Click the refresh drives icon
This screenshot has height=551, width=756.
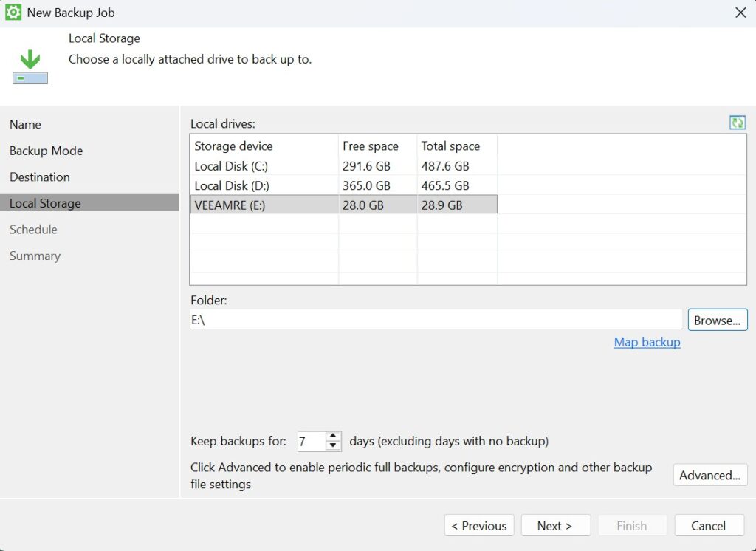click(737, 123)
